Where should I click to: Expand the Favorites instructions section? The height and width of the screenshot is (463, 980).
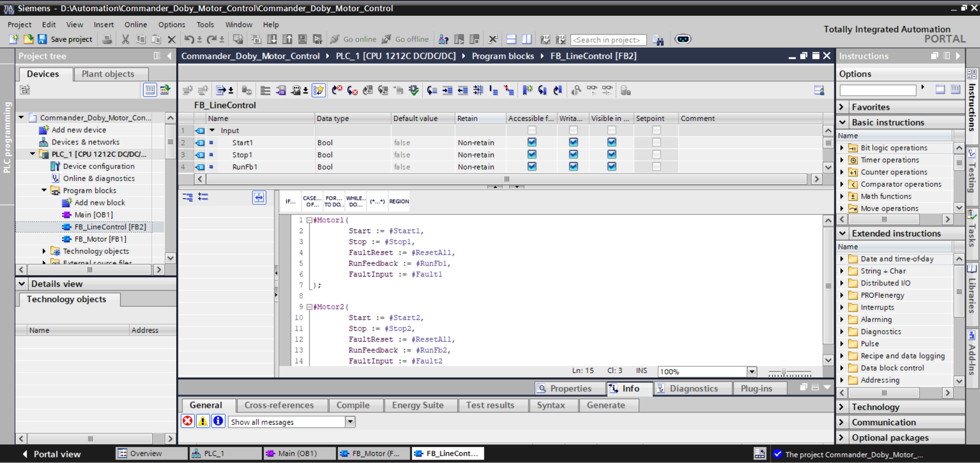point(842,107)
